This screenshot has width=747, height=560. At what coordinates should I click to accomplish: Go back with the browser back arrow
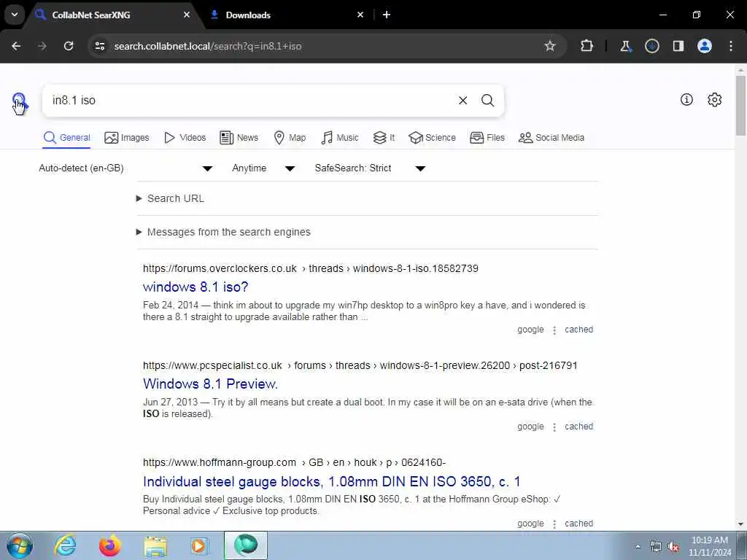point(16,46)
